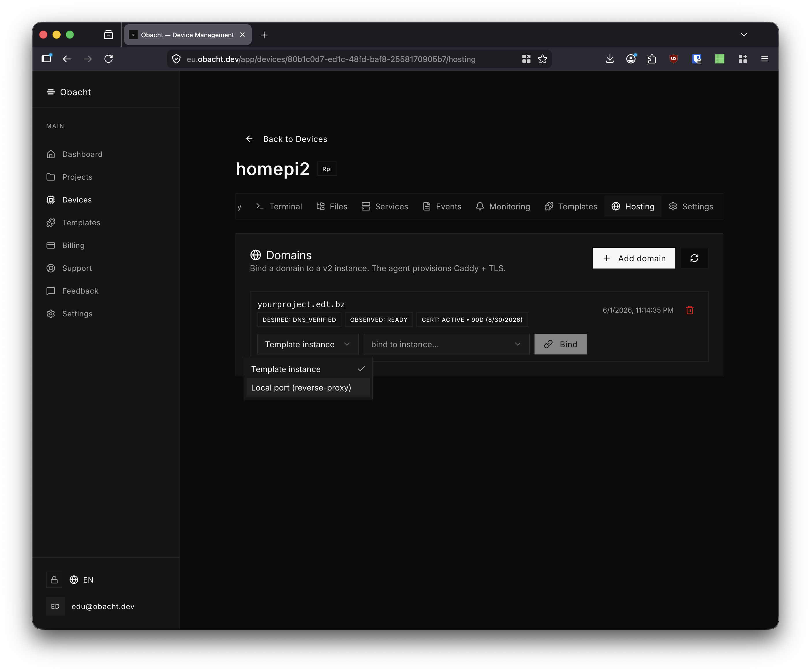Click the DESIRED: DNS_VERIFIED badge
811x672 pixels.
(x=299, y=320)
